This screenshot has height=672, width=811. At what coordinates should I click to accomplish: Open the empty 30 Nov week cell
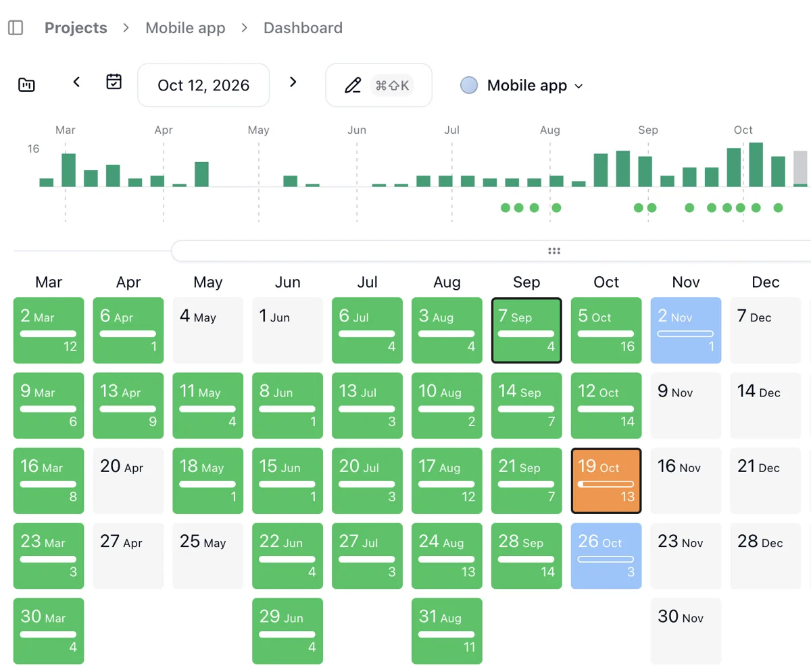(x=686, y=630)
